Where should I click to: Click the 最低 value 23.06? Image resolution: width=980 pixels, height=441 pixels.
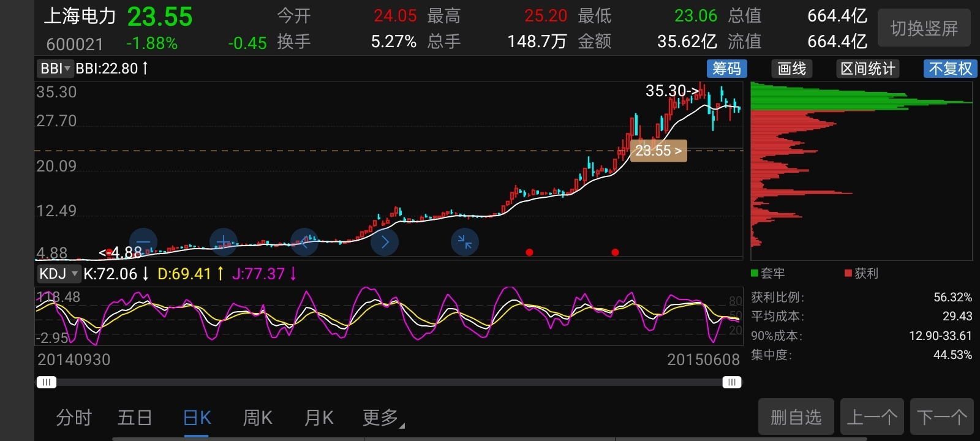696,16
